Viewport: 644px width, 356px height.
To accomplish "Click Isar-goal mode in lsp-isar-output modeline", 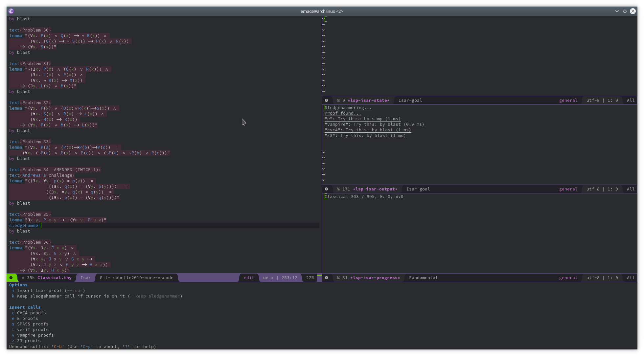I will coord(418,189).
